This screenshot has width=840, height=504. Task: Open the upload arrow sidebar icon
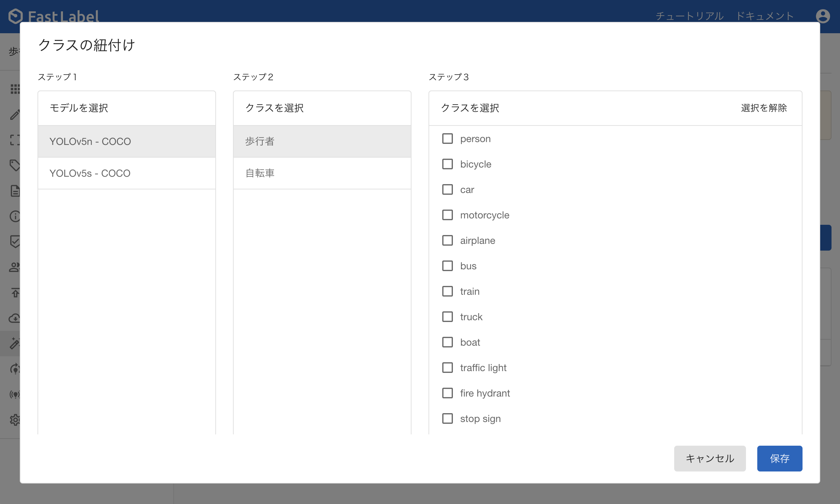tap(15, 293)
